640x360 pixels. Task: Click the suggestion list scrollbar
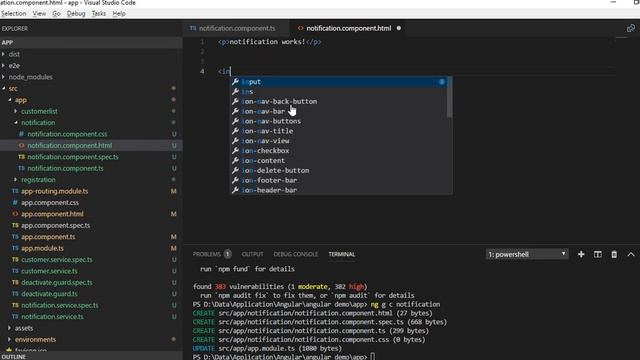point(449,97)
